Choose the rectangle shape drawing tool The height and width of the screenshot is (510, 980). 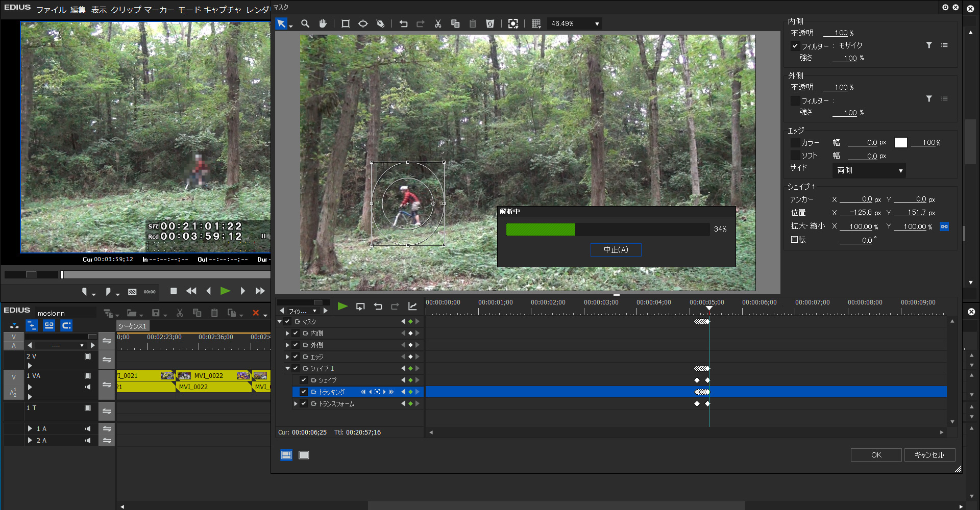(x=346, y=23)
